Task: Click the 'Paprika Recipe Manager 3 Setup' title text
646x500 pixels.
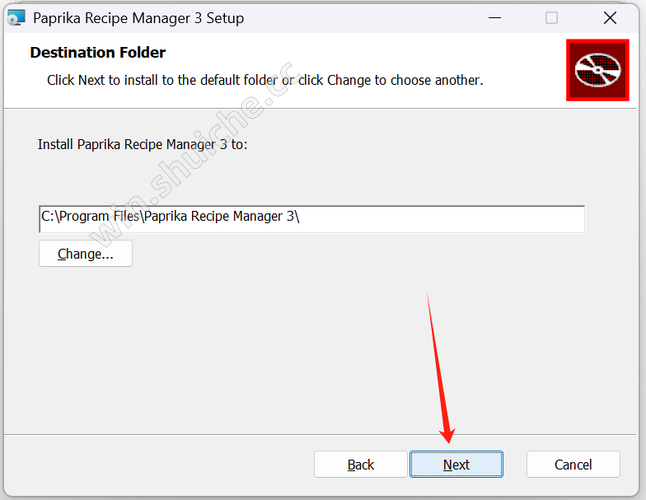Action: 138,18
